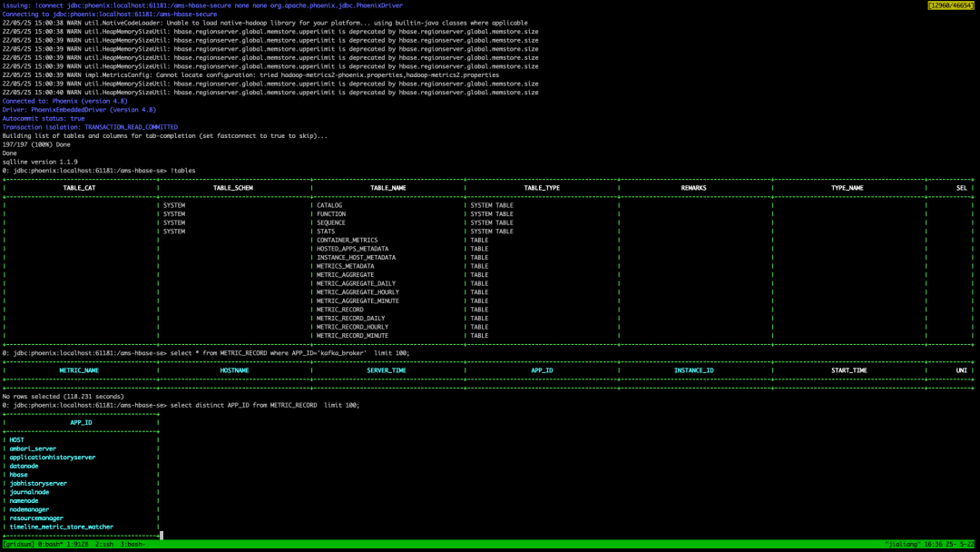
Task: Switch to tmux window 2:ssh
Action: [x=104, y=545]
